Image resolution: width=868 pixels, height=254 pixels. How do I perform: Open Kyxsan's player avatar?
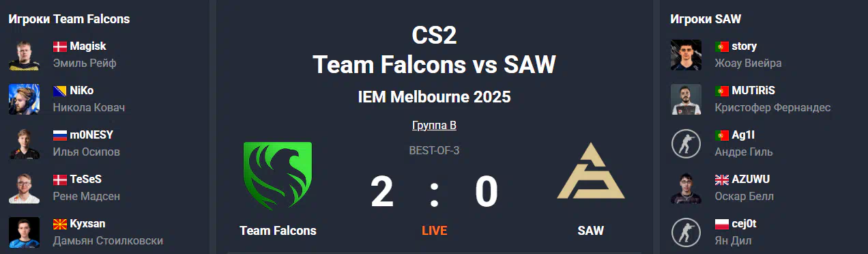pos(25,232)
